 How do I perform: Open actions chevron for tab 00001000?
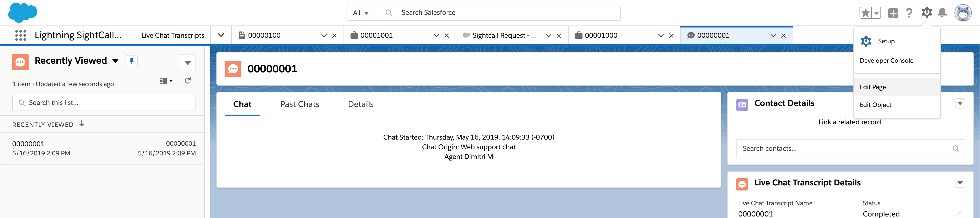click(661, 35)
